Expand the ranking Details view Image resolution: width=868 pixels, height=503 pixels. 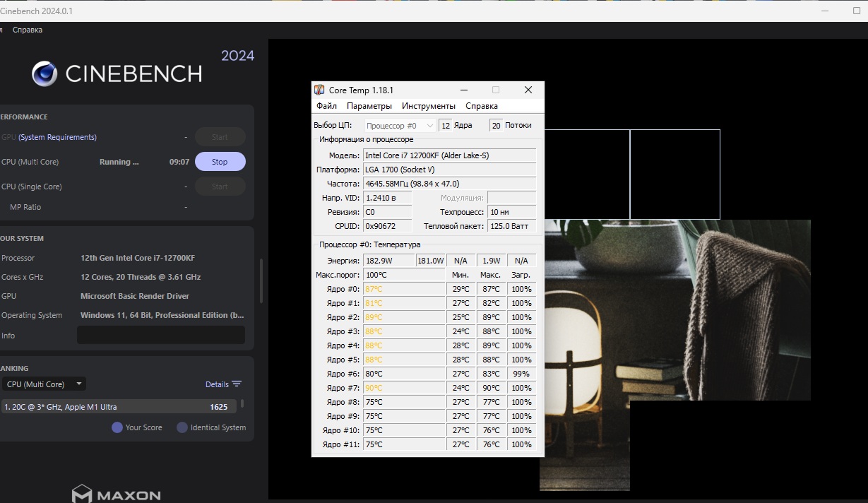coord(217,384)
